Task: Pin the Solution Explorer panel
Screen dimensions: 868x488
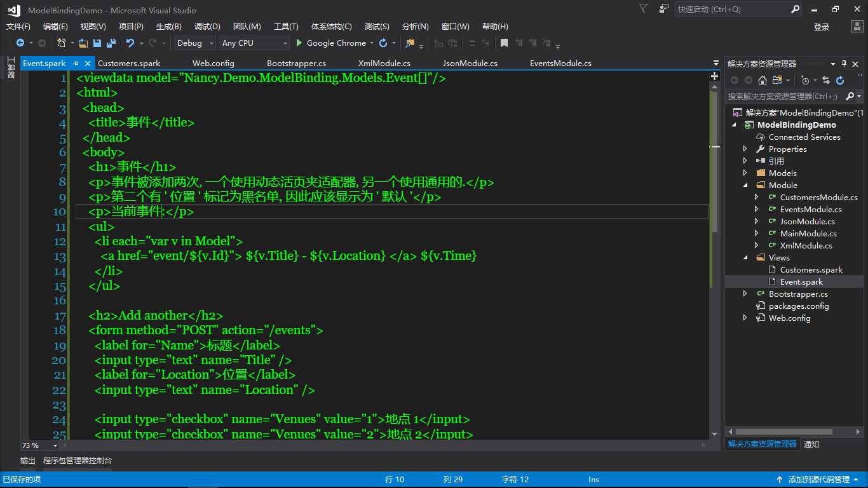Action: [x=844, y=64]
